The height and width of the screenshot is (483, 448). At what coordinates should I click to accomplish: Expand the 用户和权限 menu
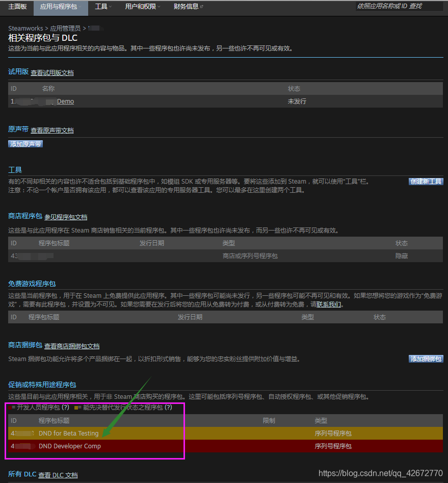coord(143,7)
